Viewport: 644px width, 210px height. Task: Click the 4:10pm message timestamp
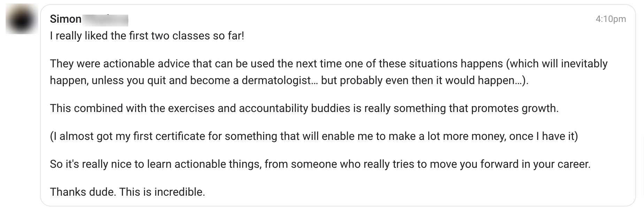611,19
